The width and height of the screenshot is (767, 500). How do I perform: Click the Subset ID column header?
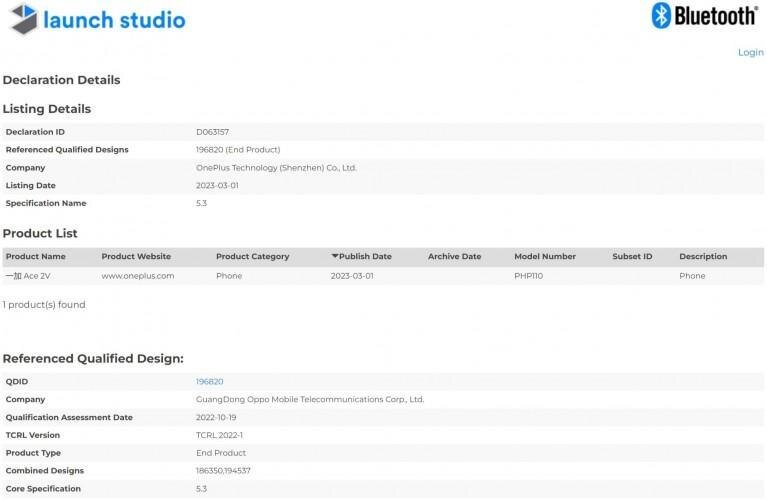pyautogui.click(x=632, y=257)
